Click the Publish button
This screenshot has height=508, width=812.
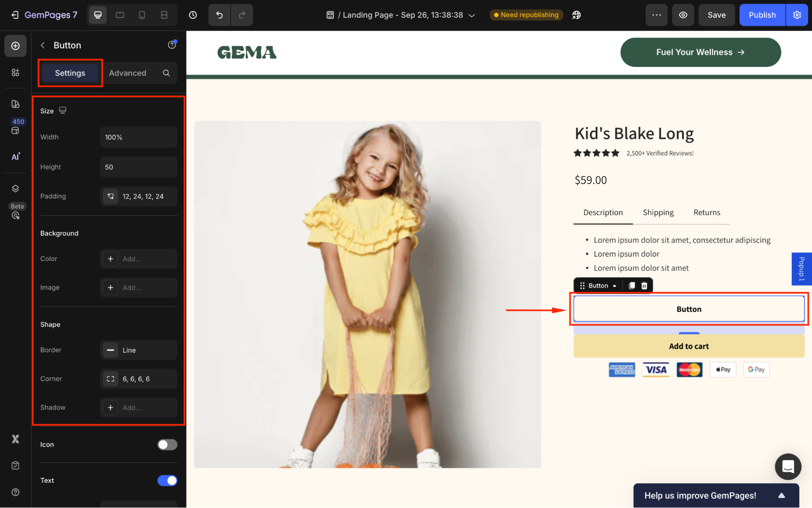[x=762, y=15]
